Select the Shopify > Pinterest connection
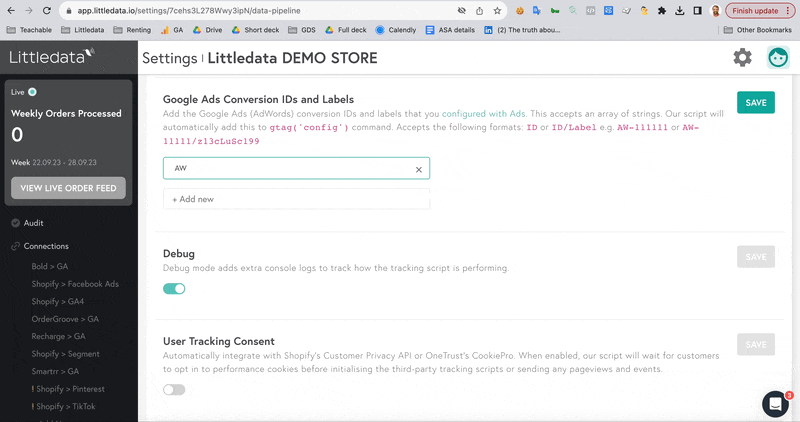The height and width of the screenshot is (422, 800). (68, 389)
